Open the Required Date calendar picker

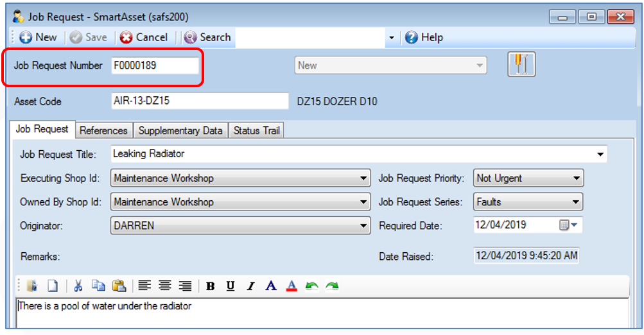(x=568, y=225)
